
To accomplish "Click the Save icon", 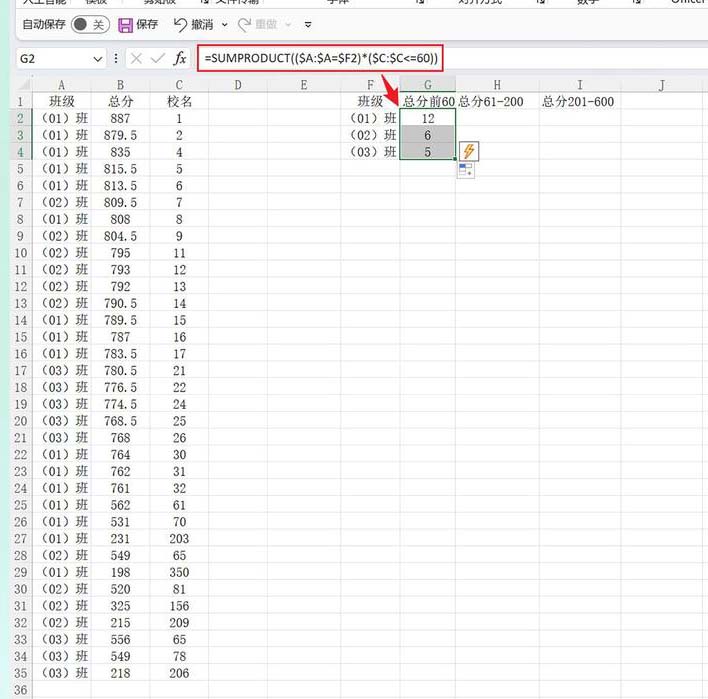I will pyautogui.click(x=125, y=25).
